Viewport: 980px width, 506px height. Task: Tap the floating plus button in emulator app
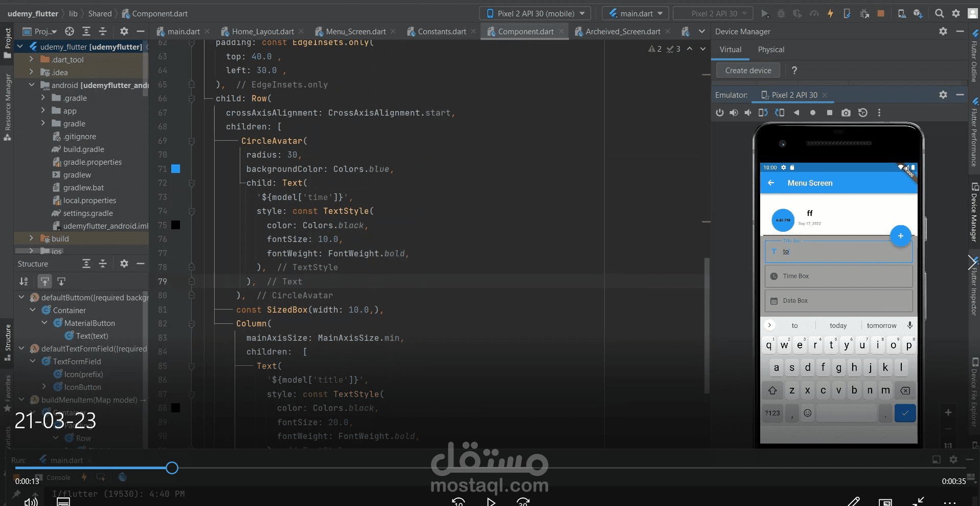coord(901,236)
